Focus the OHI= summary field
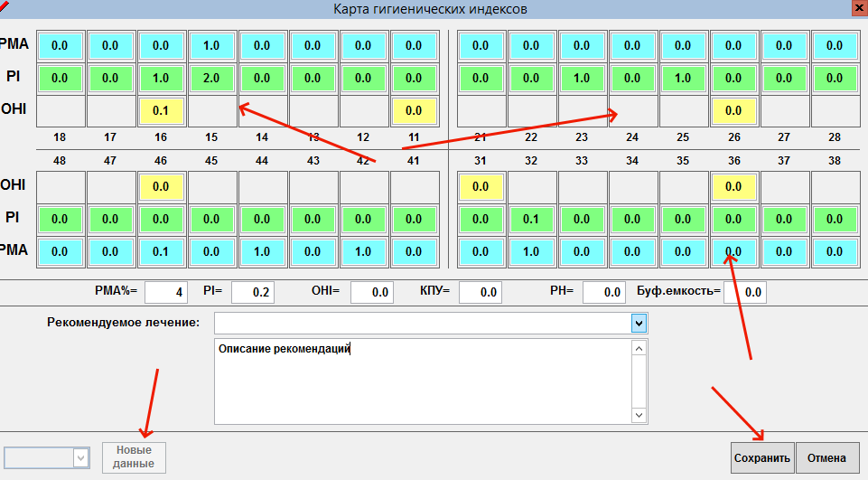This screenshot has height=480, width=868. click(x=371, y=292)
